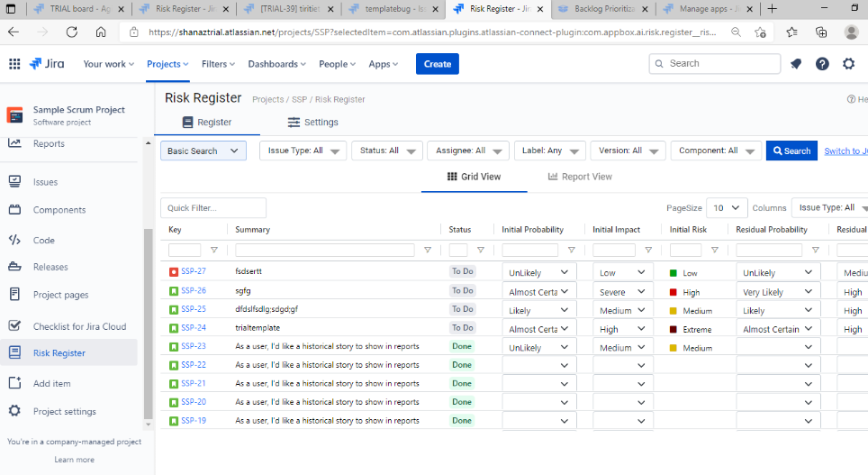Click the Quick Filter input field

pos(213,208)
